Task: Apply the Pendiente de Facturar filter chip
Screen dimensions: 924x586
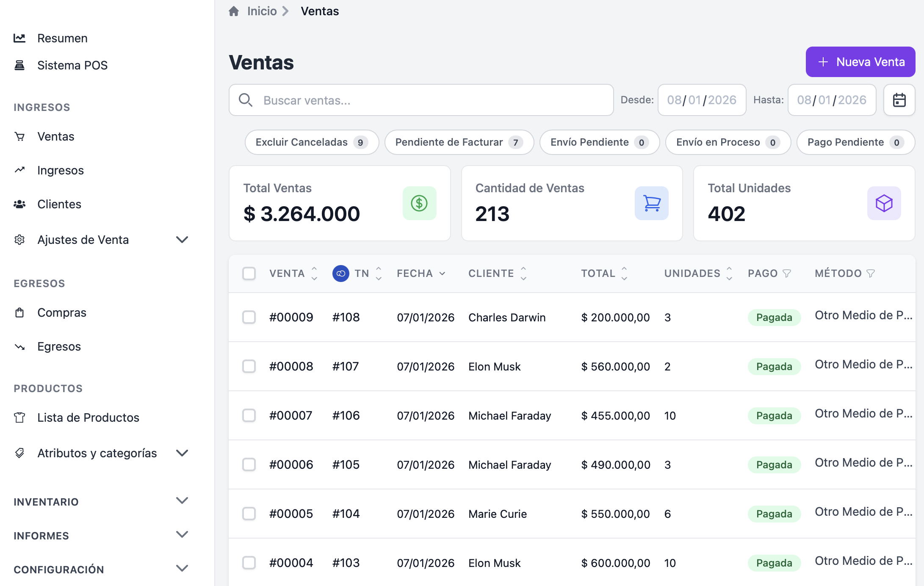Action: point(459,142)
